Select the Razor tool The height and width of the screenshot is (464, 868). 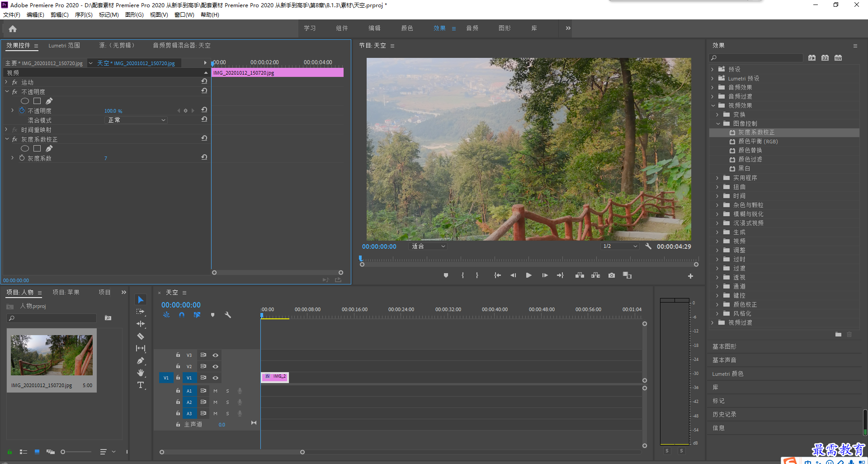point(141,336)
